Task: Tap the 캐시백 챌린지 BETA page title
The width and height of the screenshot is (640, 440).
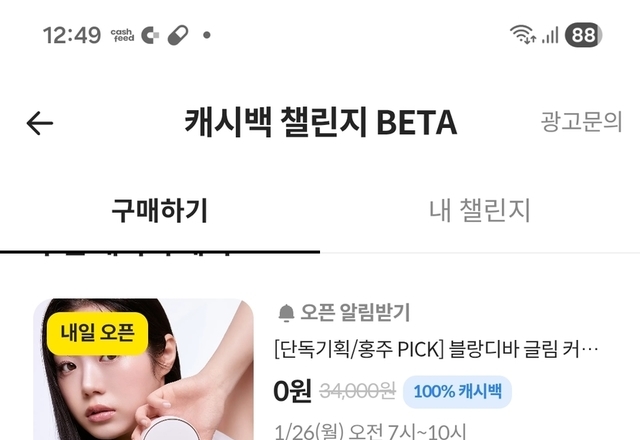Action: 321,122
